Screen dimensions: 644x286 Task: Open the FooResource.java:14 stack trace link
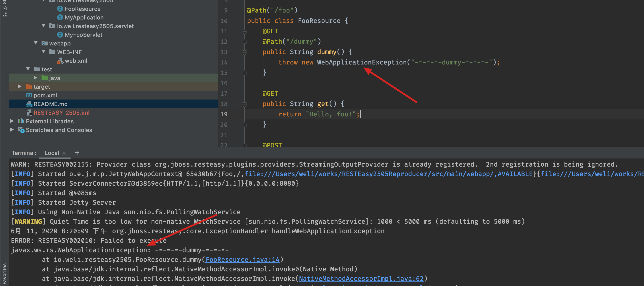point(242,260)
